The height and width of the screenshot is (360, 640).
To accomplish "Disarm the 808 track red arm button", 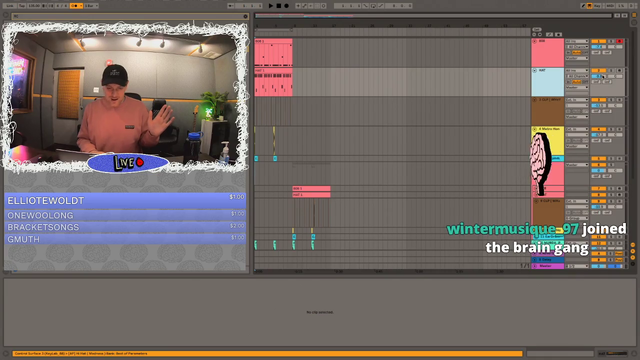I will tap(620, 41).
